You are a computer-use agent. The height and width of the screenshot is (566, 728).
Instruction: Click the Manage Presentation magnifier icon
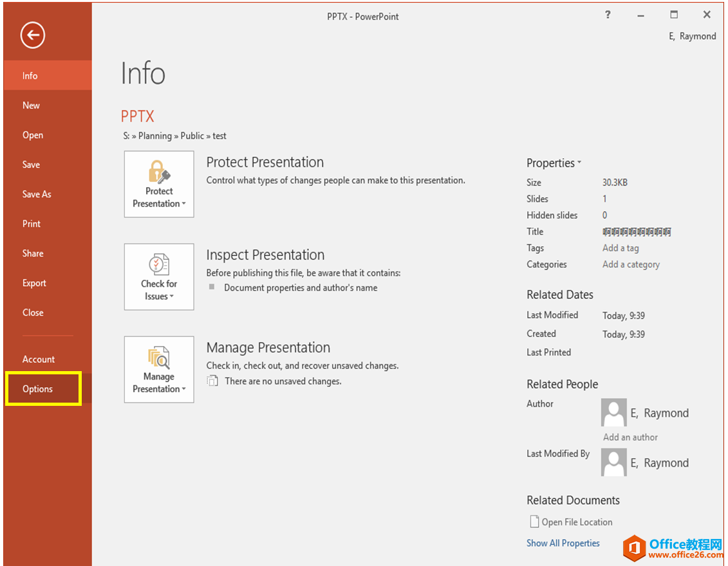tap(159, 357)
